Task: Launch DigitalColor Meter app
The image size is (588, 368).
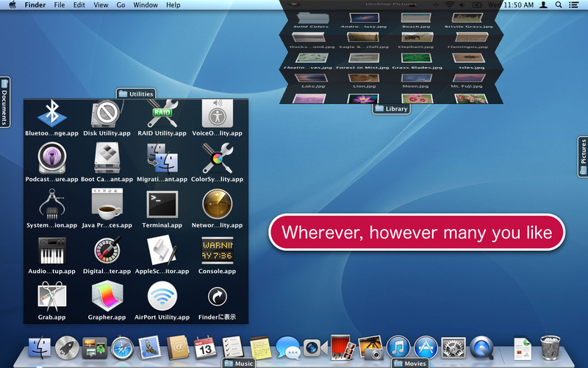Action: point(107,250)
